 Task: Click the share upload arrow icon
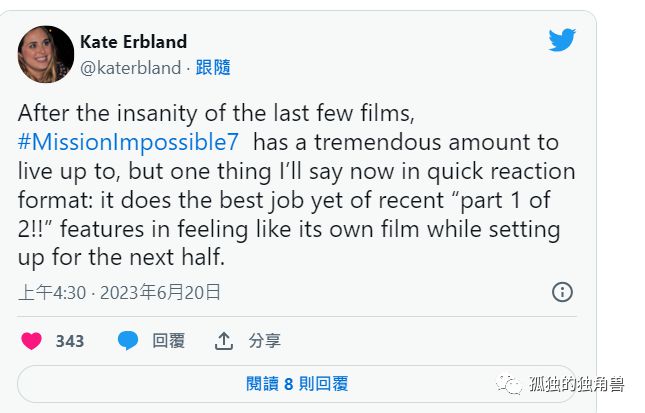click(x=224, y=341)
